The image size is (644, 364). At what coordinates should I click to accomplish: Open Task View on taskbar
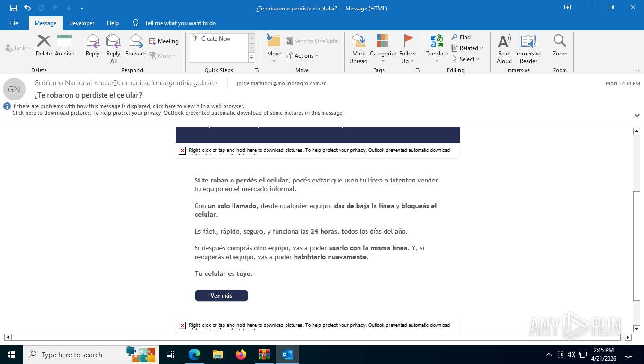tap(170, 355)
